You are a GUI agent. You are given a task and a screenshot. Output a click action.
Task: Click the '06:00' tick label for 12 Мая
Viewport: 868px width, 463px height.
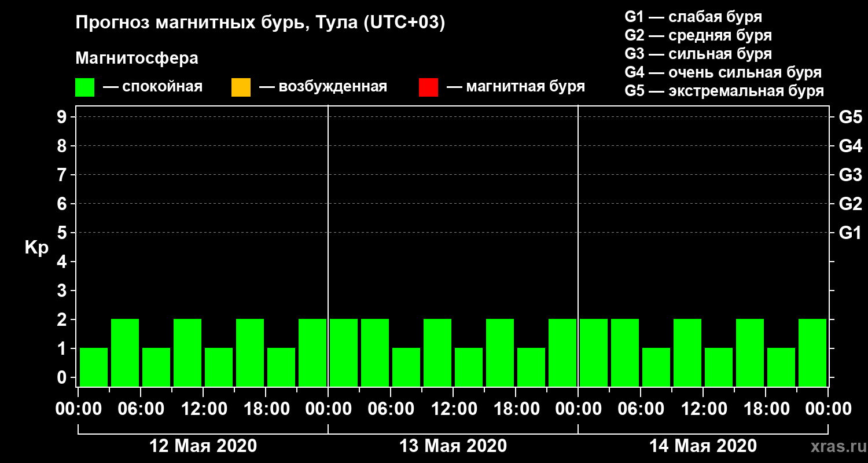141,409
